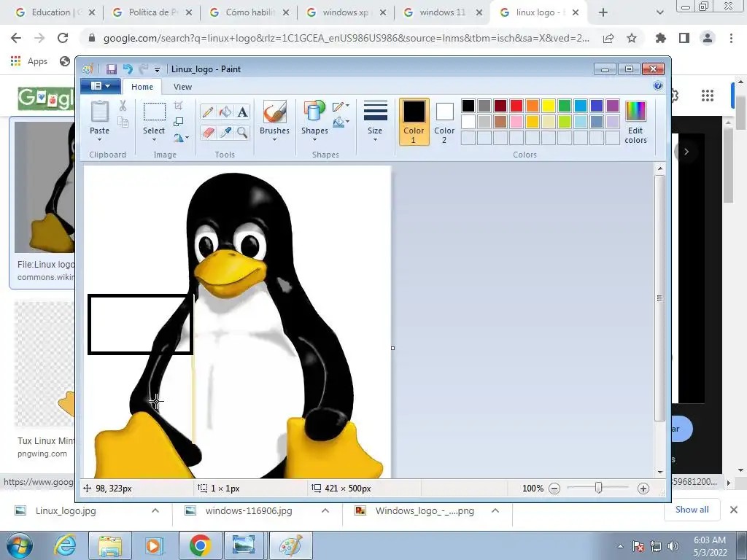
Task: Click the Copy icon in Clipboard group
Action: point(123,122)
